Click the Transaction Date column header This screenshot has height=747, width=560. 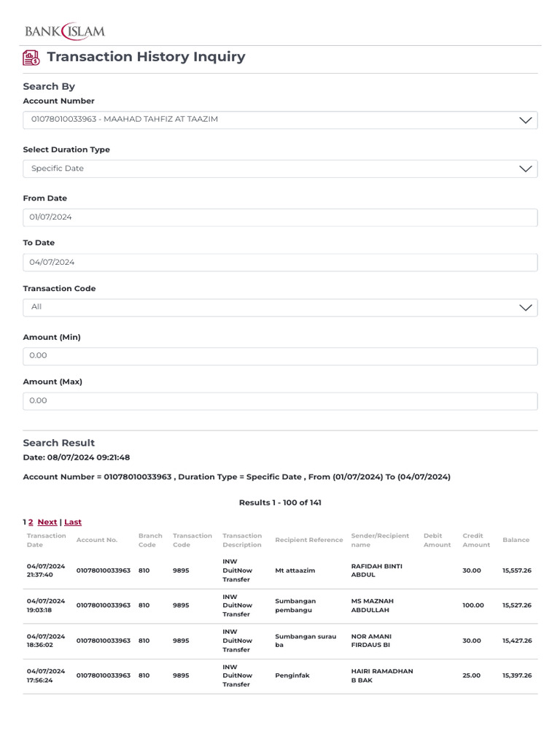(x=46, y=541)
